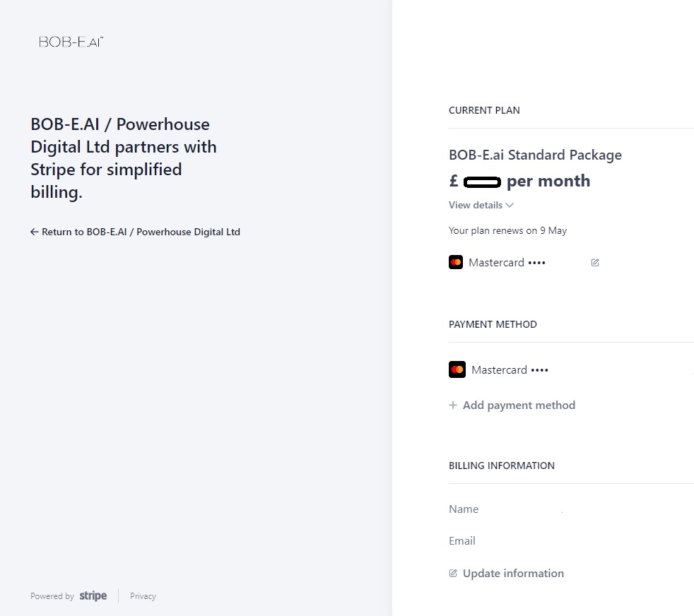Image resolution: width=694 pixels, height=616 pixels.
Task: Click the Mastercard text under Current Plan
Action: (496, 263)
